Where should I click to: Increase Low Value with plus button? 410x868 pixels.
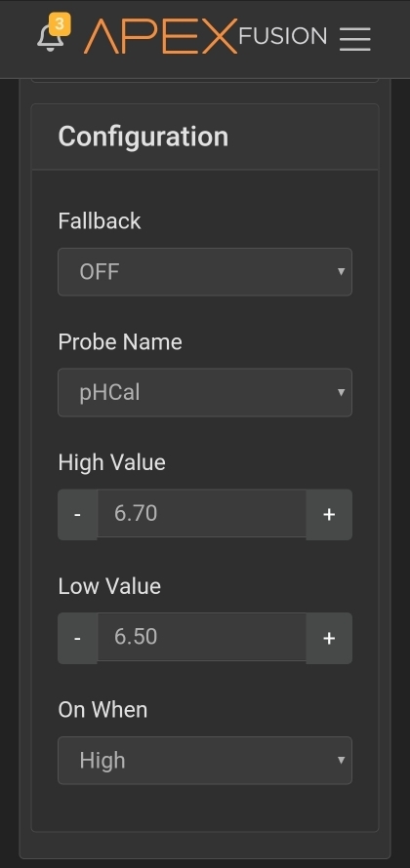click(x=329, y=638)
